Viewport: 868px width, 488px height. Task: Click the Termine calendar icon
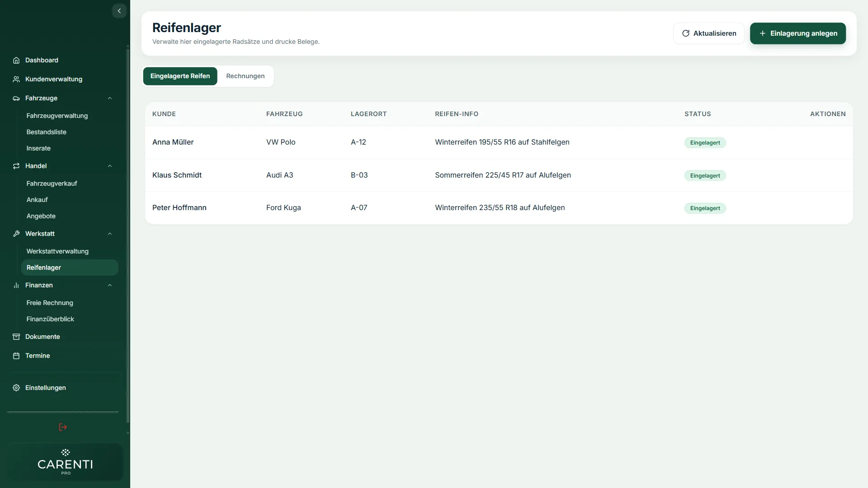16,356
